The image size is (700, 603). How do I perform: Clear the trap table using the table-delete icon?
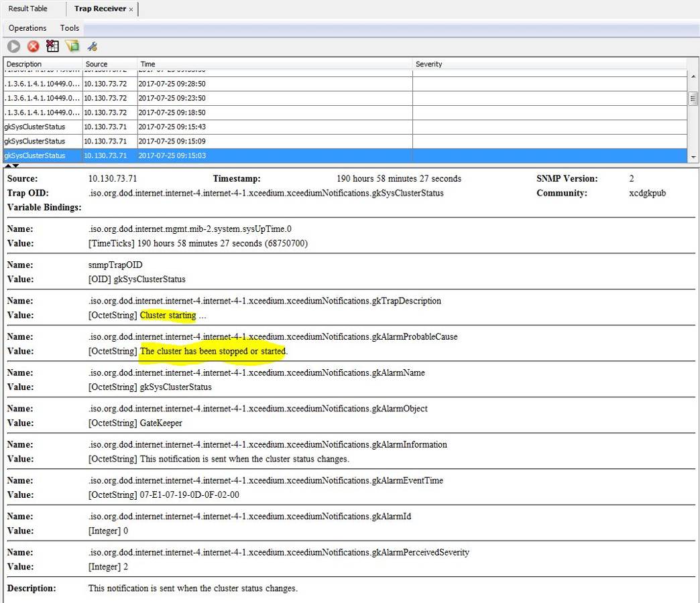tap(52, 46)
